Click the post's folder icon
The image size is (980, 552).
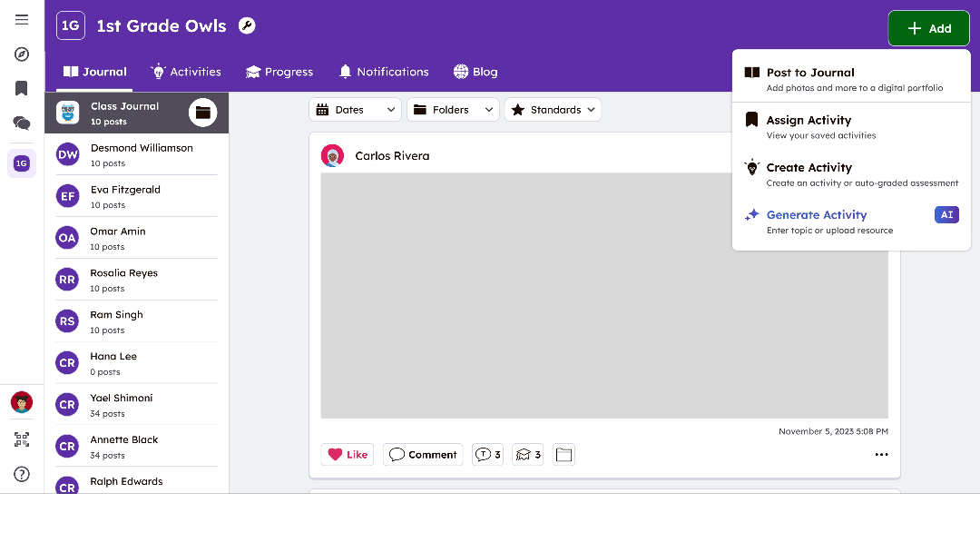pyautogui.click(x=564, y=455)
